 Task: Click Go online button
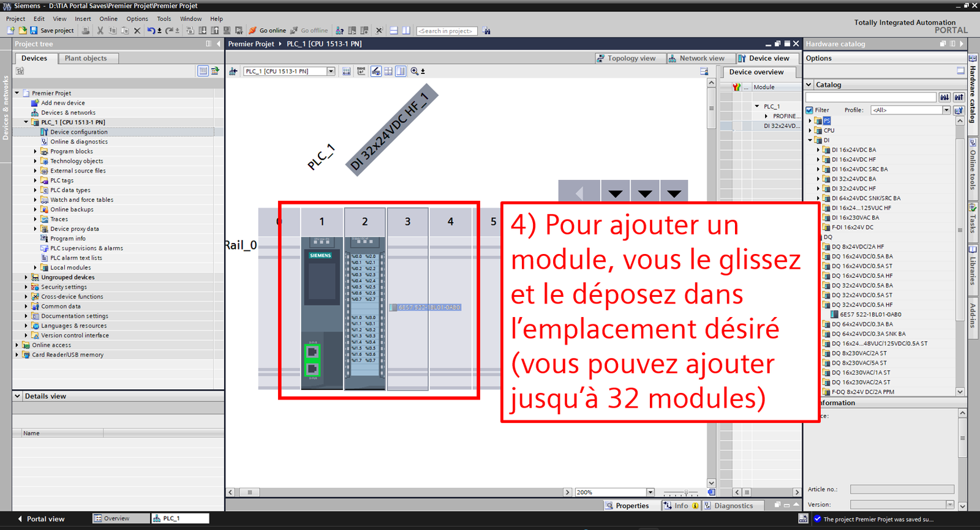[268, 30]
